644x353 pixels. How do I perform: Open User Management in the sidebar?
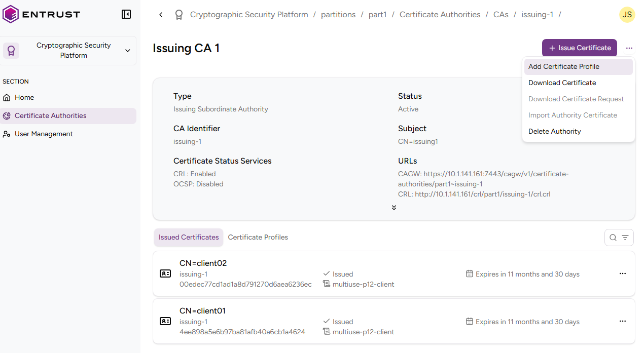43,134
